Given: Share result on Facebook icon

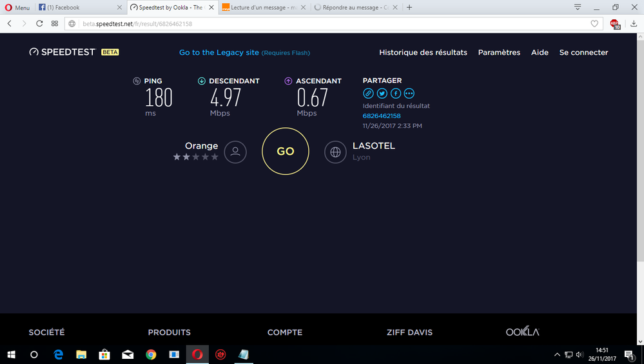Looking at the screenshot, I should [x=396, y=94].
